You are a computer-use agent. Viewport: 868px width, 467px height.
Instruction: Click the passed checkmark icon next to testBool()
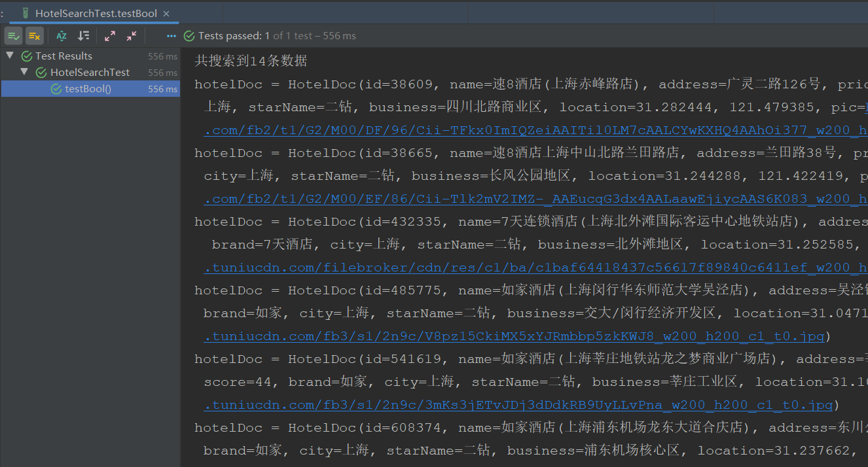pos(56,89)
